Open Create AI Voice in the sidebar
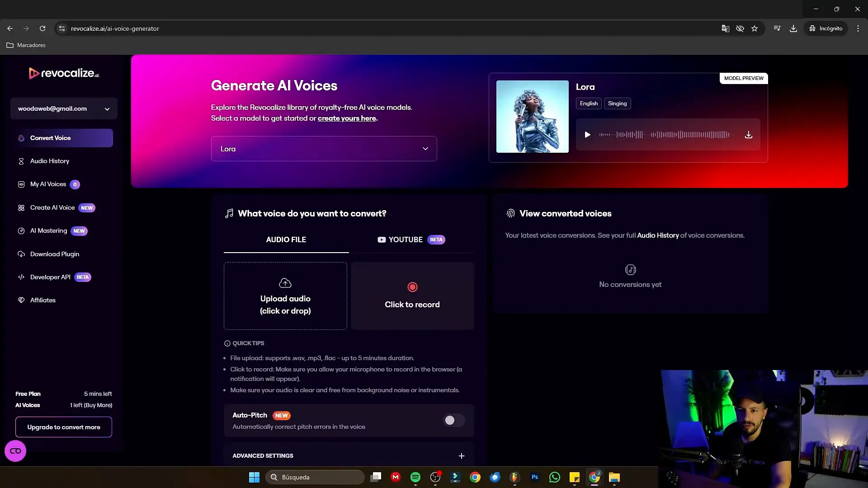868x488 pixels. tap(52, 207)
